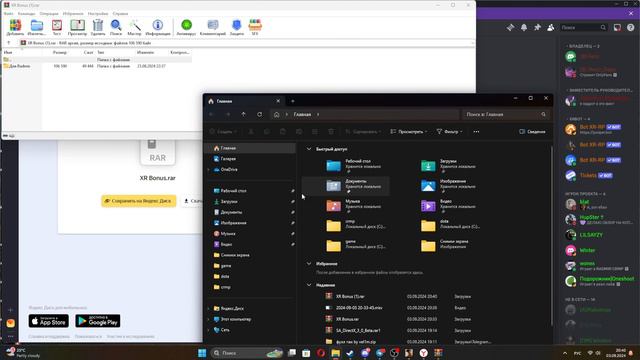Open the Настройки menu in WinRAR
The image size is (640, 360).
pyautogui.click(x=98, y=13)
